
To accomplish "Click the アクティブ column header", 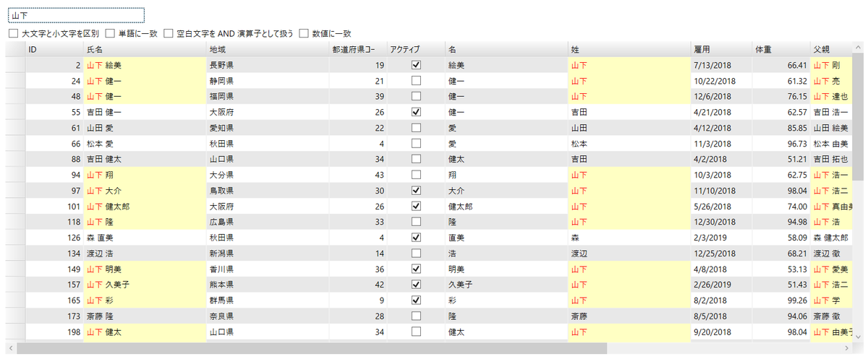I will 415,49.
